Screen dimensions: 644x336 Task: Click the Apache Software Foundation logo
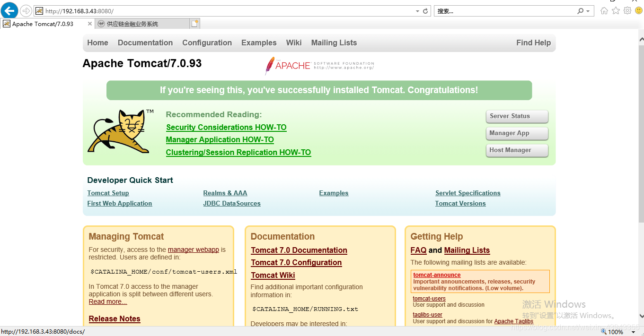[319, 66]
